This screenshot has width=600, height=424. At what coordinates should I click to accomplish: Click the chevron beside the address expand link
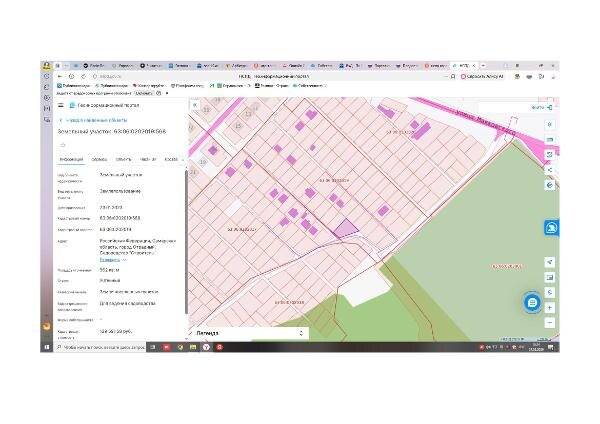[x=124, y=260]
